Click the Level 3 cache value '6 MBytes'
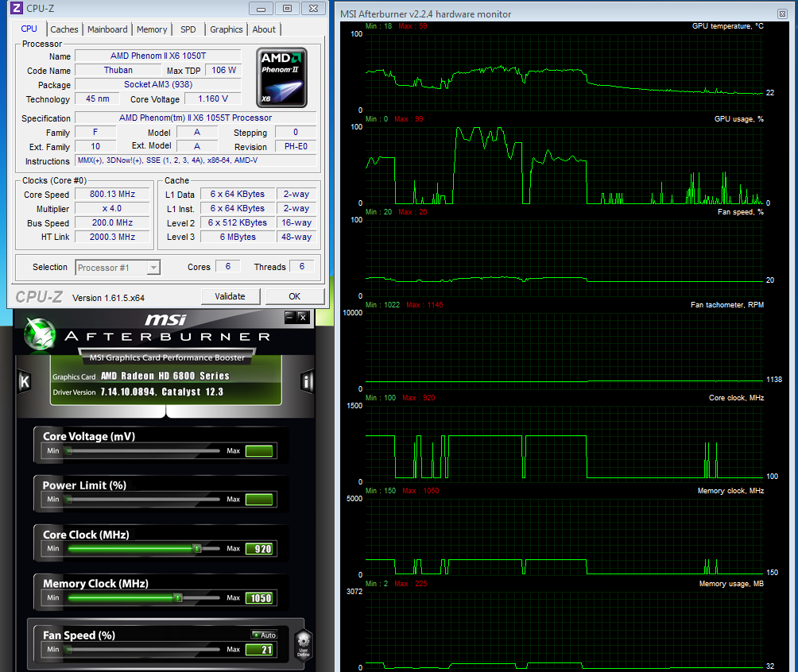 (238, 237)
